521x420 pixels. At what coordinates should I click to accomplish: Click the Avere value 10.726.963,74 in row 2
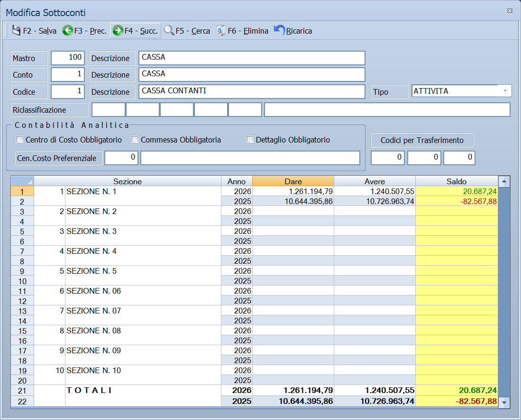(x=375, y=201)
